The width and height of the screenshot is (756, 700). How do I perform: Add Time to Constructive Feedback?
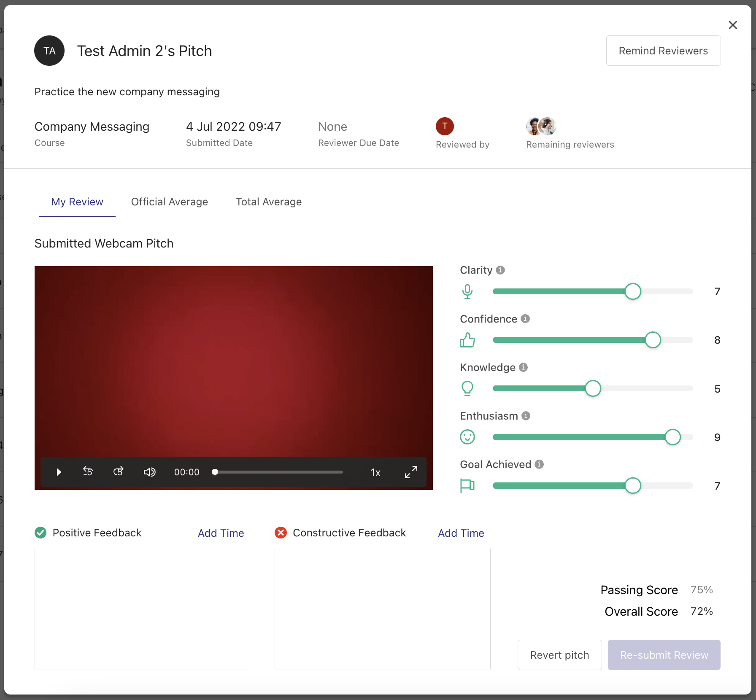click(x=461, y=533)
